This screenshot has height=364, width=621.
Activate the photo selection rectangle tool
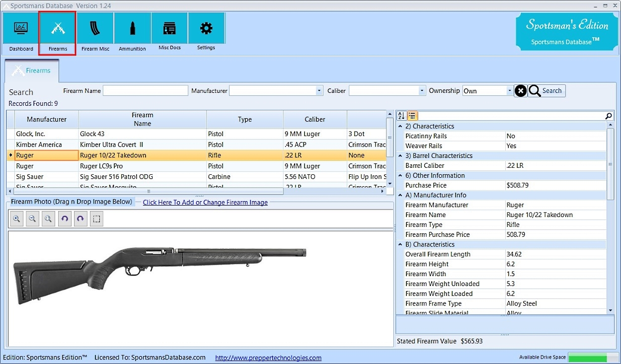pos(97,219)
